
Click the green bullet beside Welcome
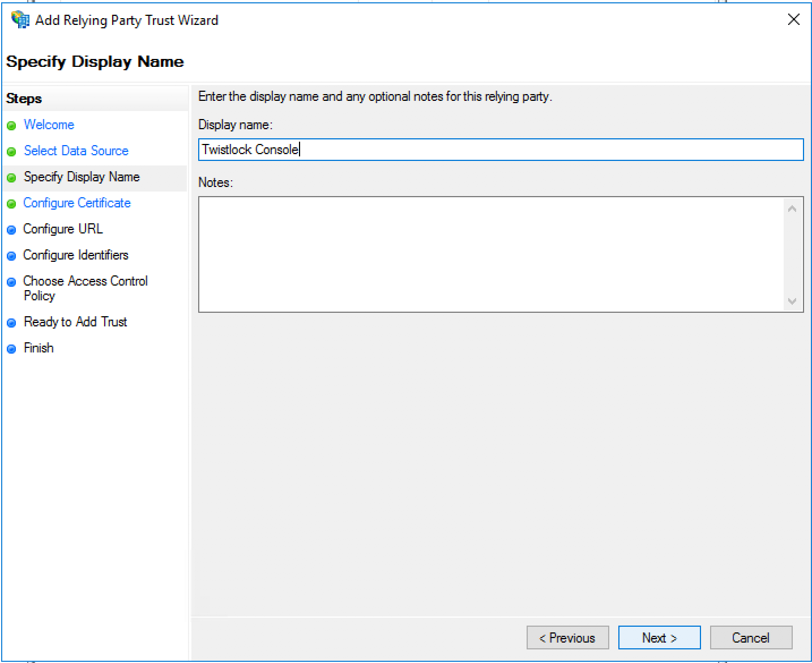11,126
